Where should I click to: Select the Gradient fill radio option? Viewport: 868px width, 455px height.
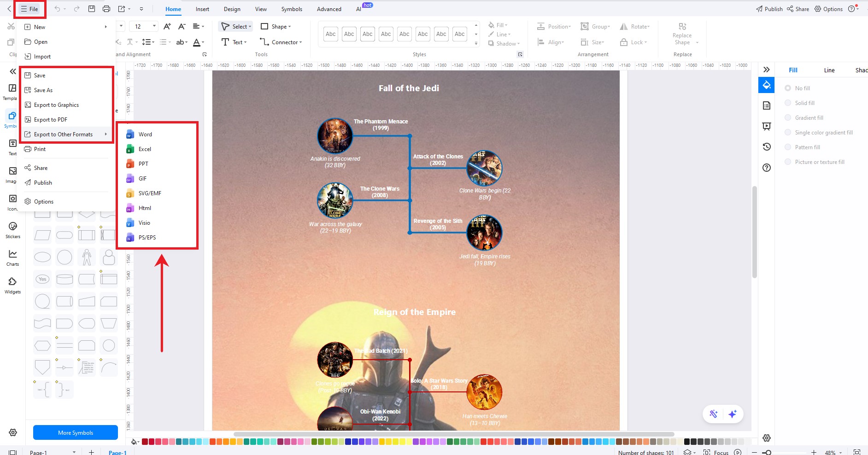point(788,117)
